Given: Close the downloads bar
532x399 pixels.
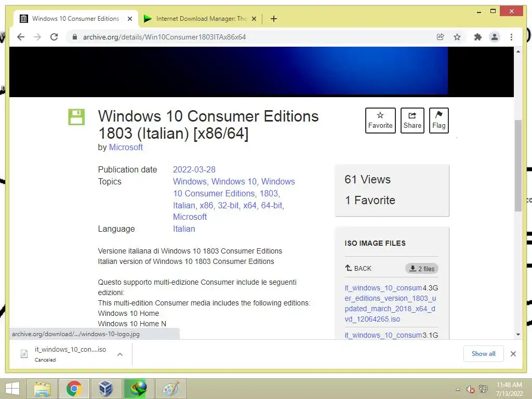Looking at the screenshot, I should pos(513,354).
